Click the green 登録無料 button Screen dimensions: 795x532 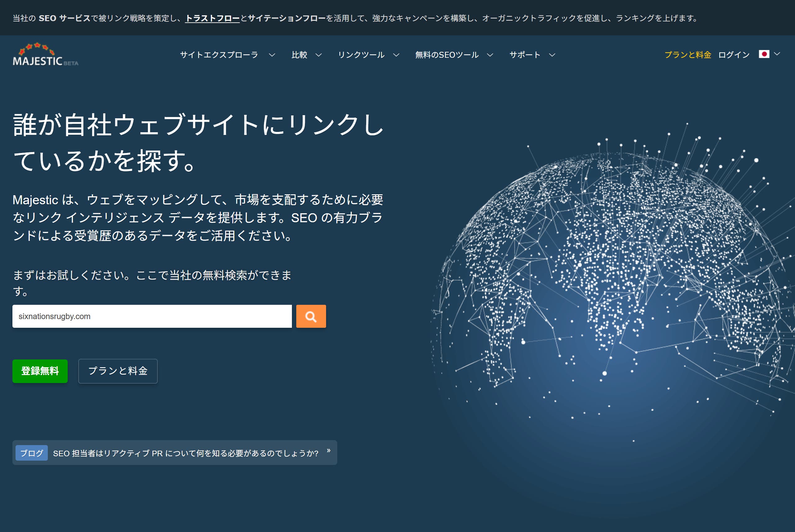(x=40, y=371)
